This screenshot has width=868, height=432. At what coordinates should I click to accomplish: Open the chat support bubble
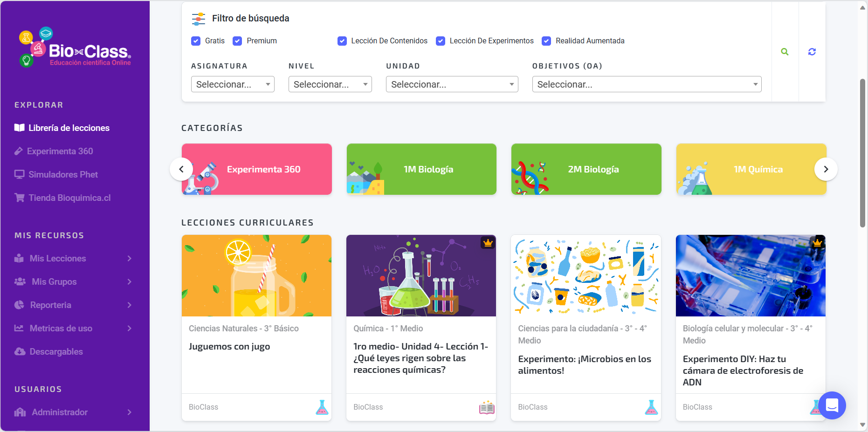[832, 405]
